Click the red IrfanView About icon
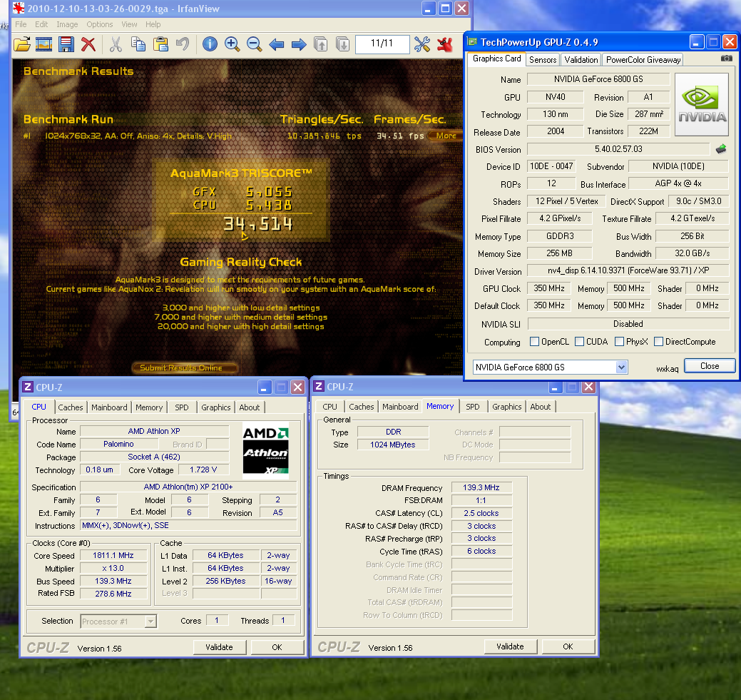The image size is (741, 700). click(x=445, y=44)
